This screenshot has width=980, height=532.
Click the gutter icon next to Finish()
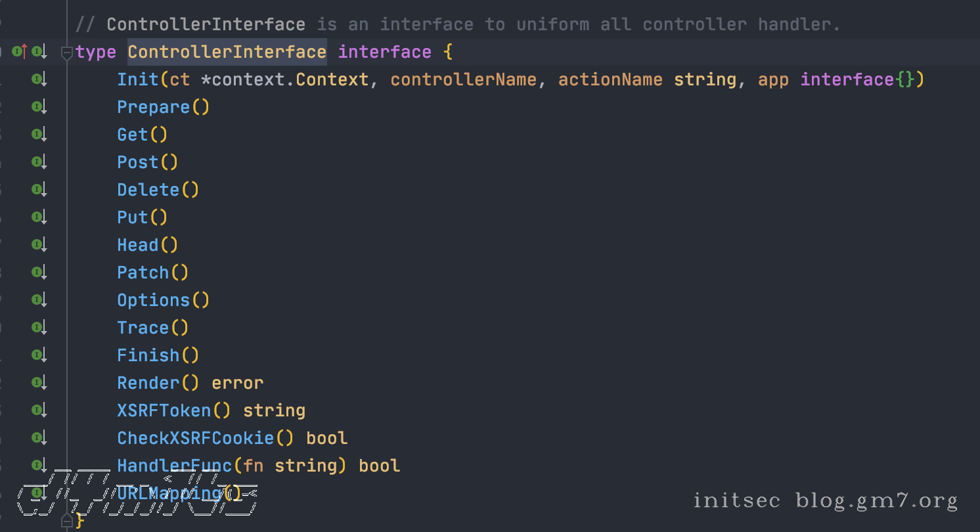39,355
